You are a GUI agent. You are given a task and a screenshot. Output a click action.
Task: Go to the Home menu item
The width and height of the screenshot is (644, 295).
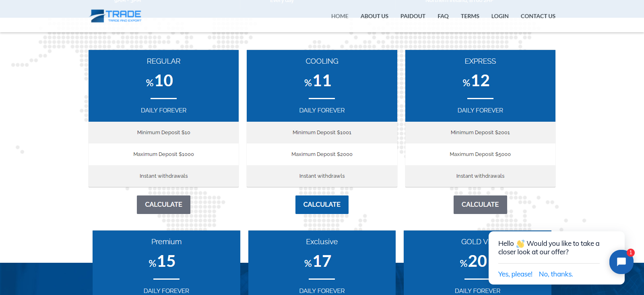[x=340, y=16]
